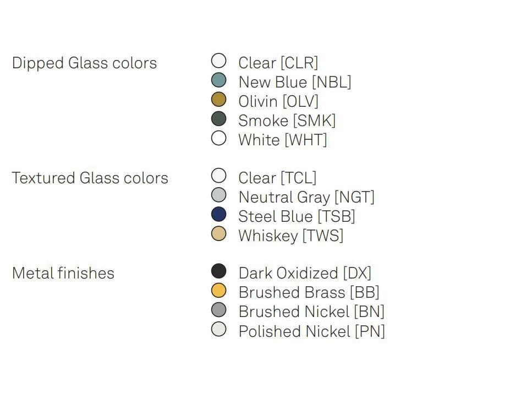Screen dimensions: 532x399
Task: Click the 'Dipped Glass colors' heading
Action: pos(84,63)
